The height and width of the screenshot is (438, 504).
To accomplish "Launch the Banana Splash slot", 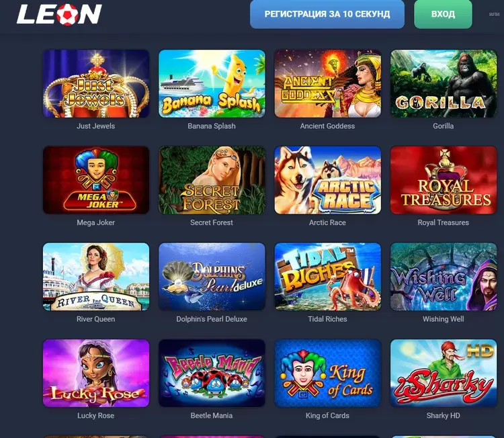I will [x=212, y=83].
